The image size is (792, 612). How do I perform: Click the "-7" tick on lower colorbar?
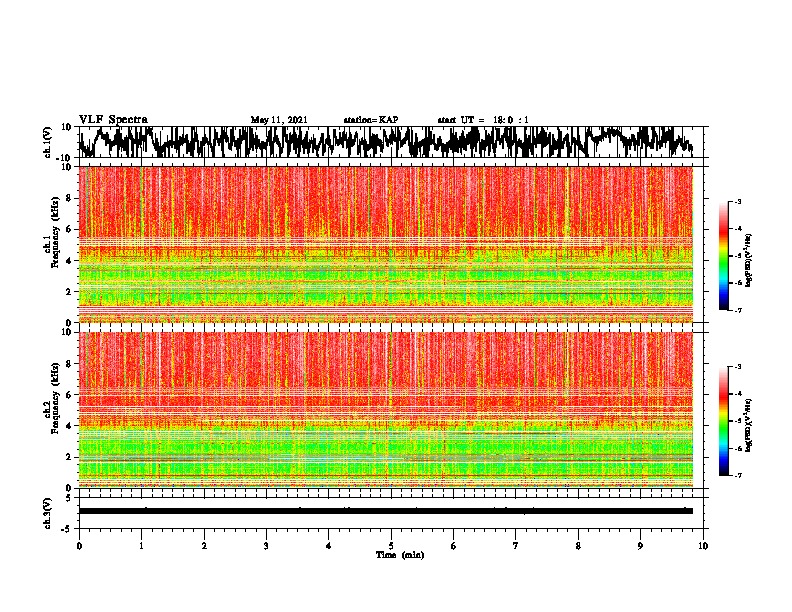(737, 475)
